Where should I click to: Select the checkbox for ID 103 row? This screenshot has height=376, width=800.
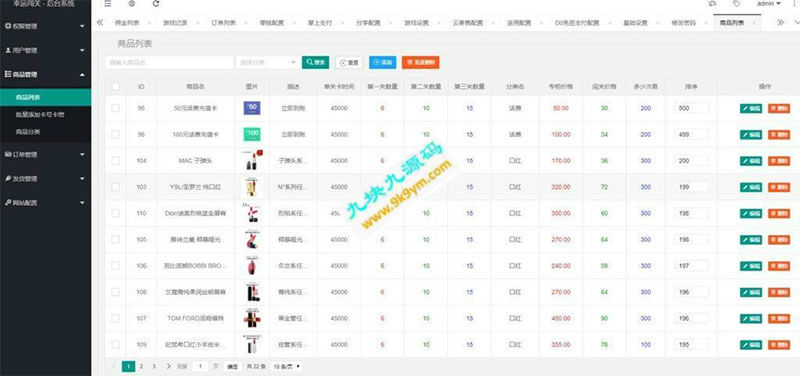click(115, 187)
